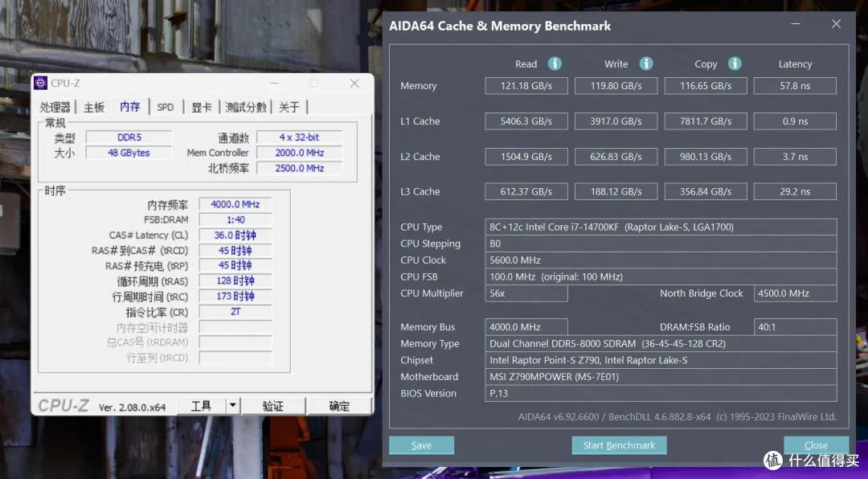Click Start Benchmark in AIDA64
The height and width of the screenshot is (479, 868).
[x=619, y=444]
